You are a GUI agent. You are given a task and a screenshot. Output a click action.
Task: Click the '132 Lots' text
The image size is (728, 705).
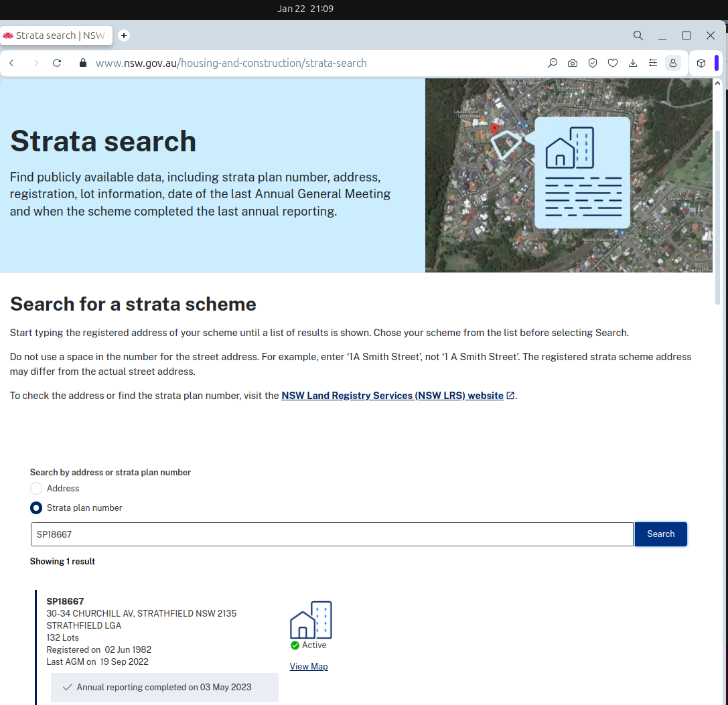pos(63,637)
